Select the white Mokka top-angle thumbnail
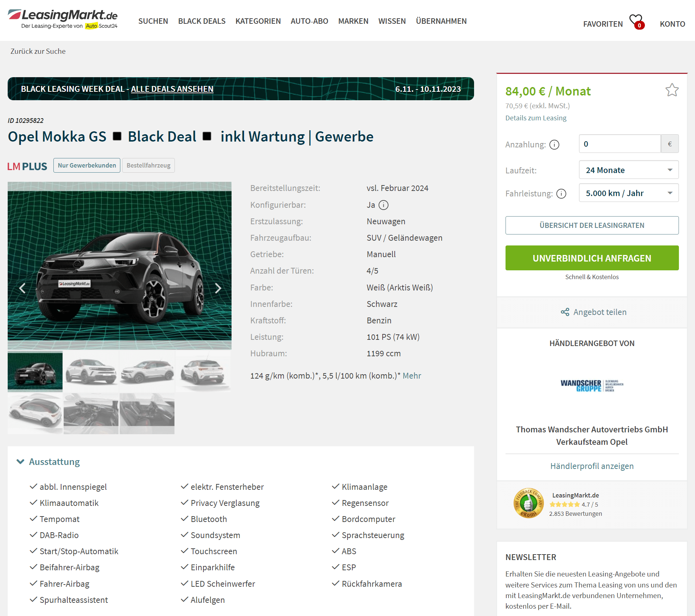This screenshot has width=695, height=616. (35, 414)
